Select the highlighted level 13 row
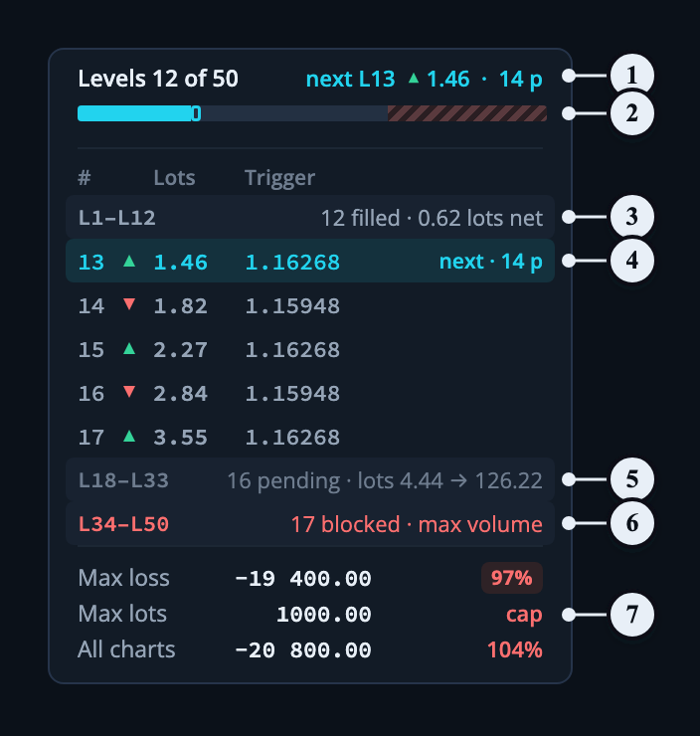This screenshot has width=700, height=736. point(310,261)
